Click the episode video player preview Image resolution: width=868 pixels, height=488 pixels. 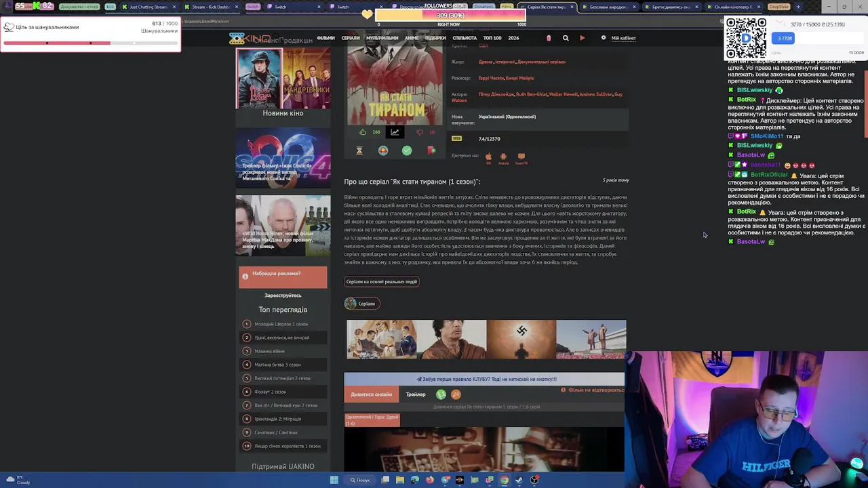coord(484,449)
